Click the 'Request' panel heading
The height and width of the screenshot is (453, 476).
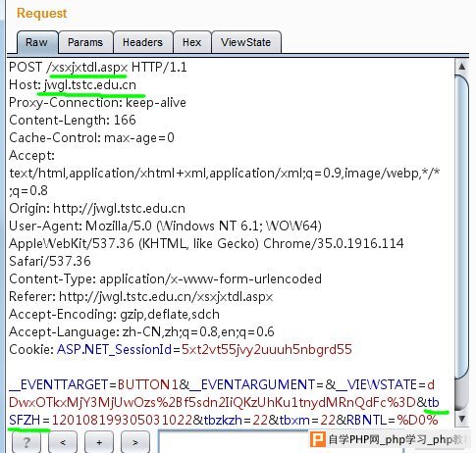pyautogui.click(x=42, y=13)
